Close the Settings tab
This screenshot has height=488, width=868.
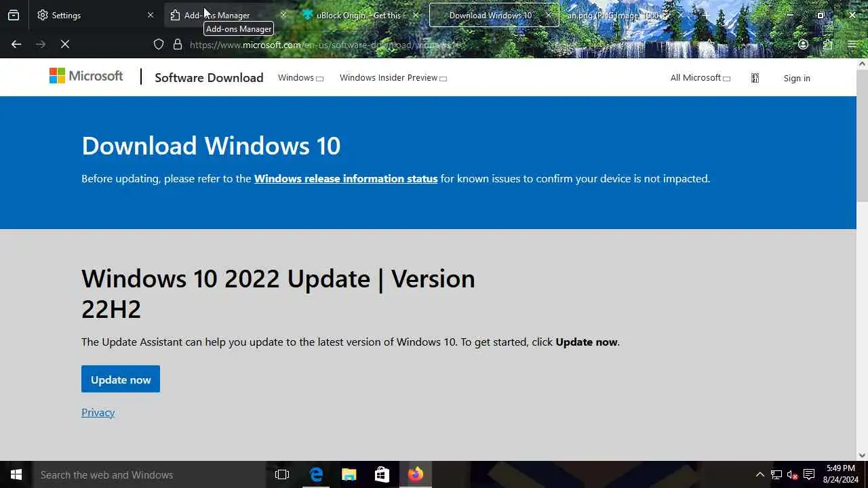pyautogui.click(x=151, y=15)
